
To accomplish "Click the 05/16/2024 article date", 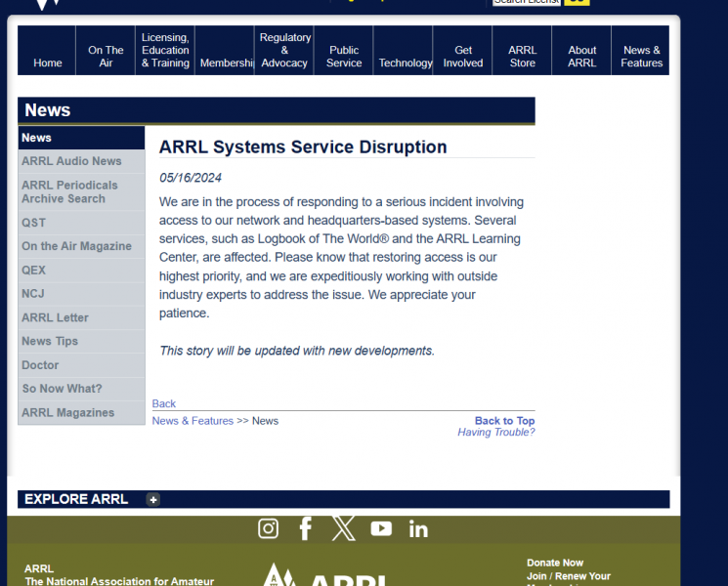I will point(191,178).
